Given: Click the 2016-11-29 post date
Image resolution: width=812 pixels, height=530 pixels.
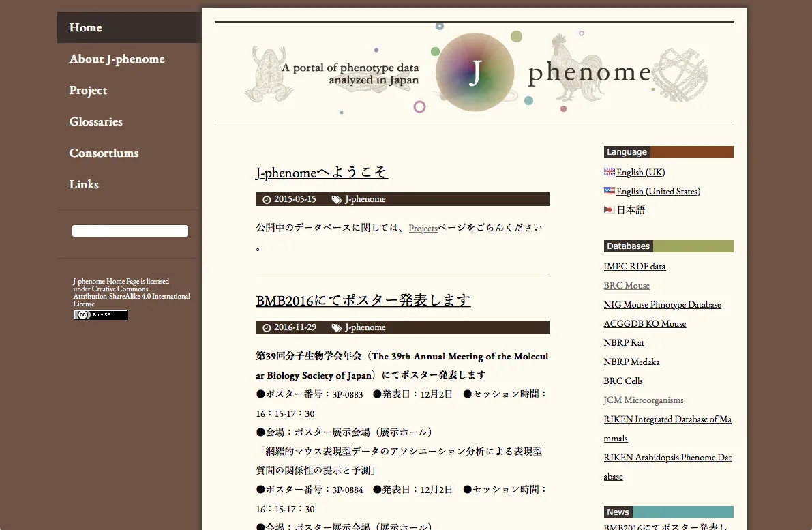Looking at the screenshot, I should click(x=295, y=327).
